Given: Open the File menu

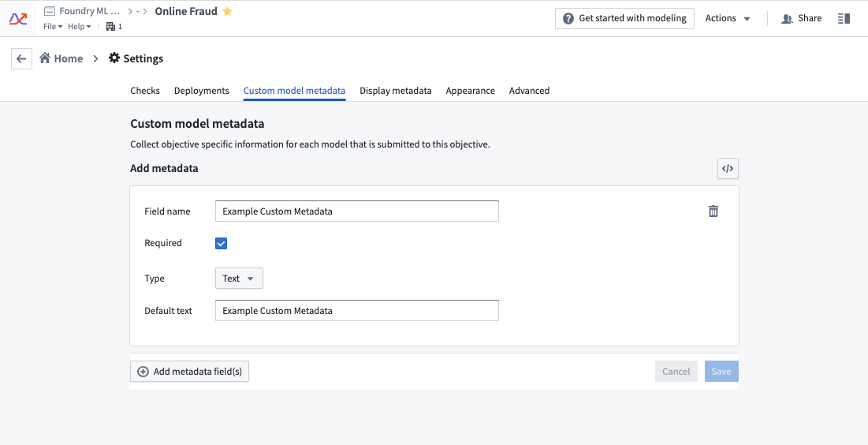Looking at the screenshot, I should [x=53, y=27].
